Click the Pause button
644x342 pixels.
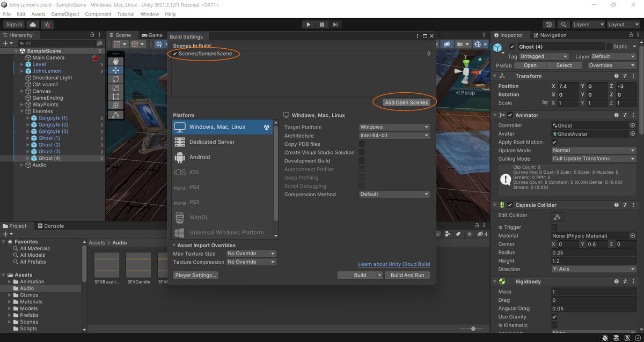point(322,25)
